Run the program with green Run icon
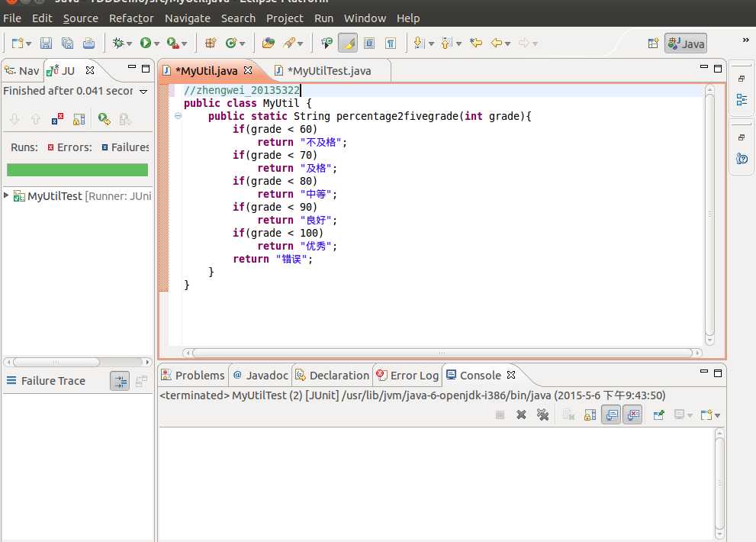This screenshot has height=542, width=756. pos(146,43)
